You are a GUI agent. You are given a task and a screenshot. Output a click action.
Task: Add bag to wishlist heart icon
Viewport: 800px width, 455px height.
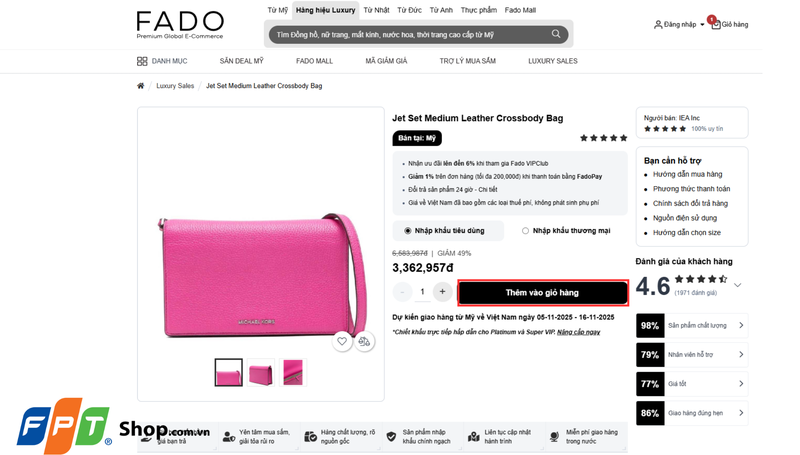pos(342,341)
